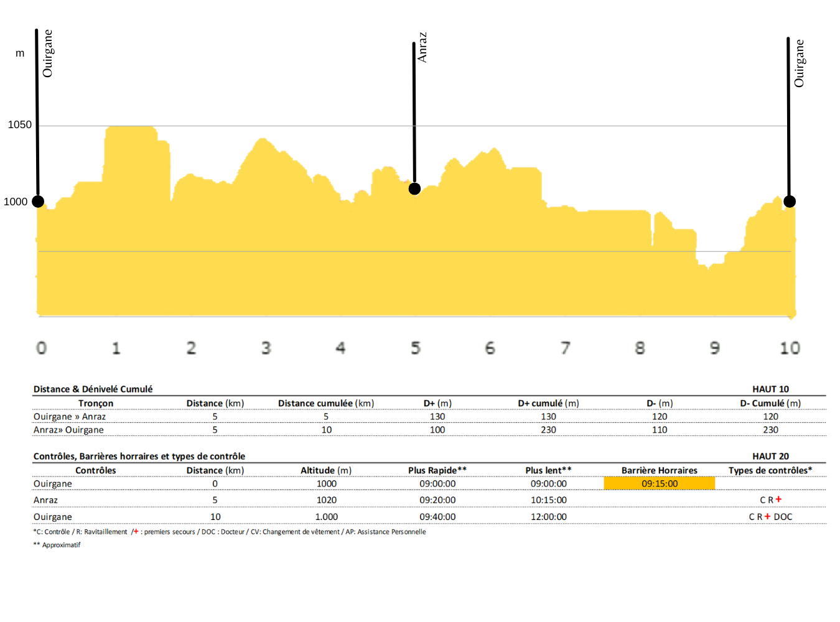Image resolution: width=840 pixels, height=622 pixels.
Task: Click the orange 09:15:00 time barrier cell
Action: pos(659,483)
